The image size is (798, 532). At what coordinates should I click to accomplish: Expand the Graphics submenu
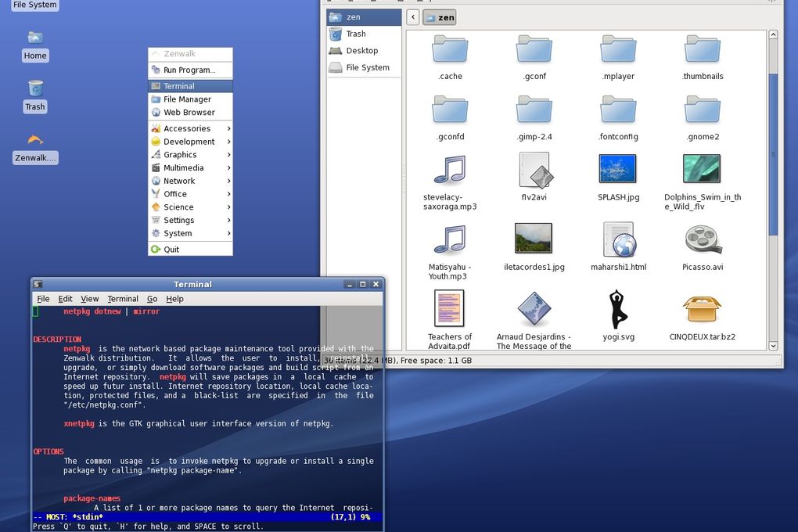pyautogui.click(x=191, y=155)
